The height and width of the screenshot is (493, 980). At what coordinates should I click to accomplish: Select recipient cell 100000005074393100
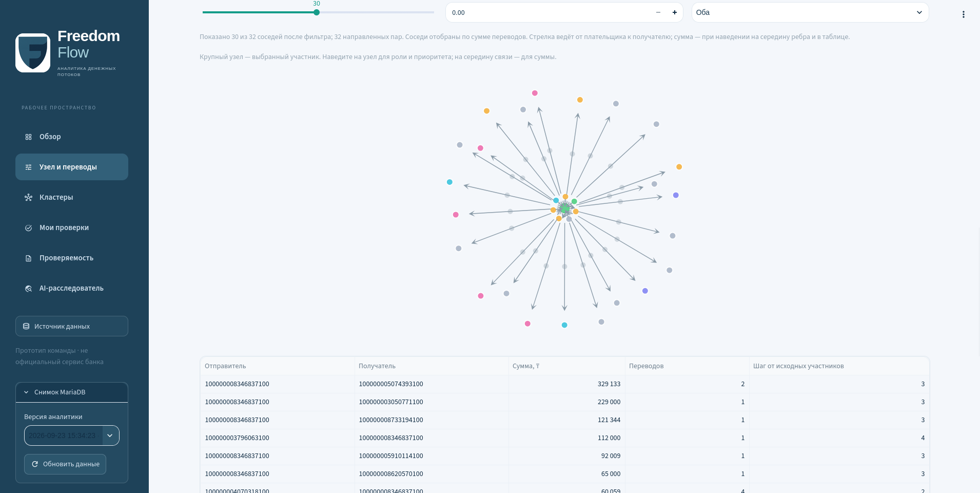[432, 384]
